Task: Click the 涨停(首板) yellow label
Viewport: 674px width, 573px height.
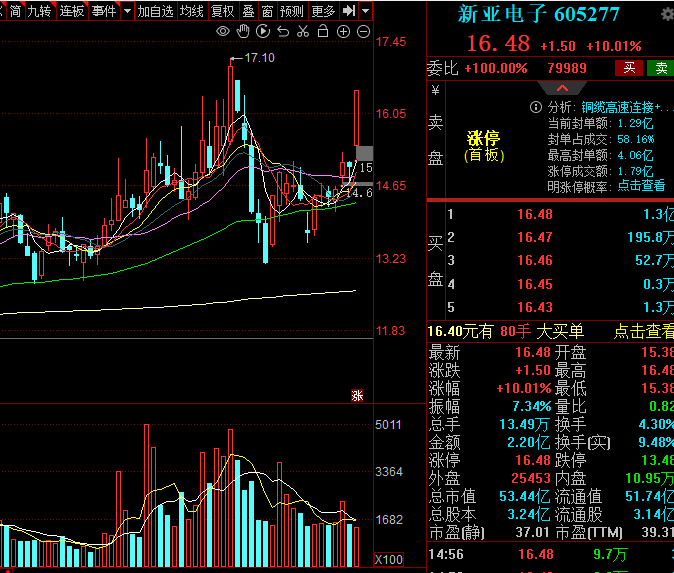Action: [484, 147]
